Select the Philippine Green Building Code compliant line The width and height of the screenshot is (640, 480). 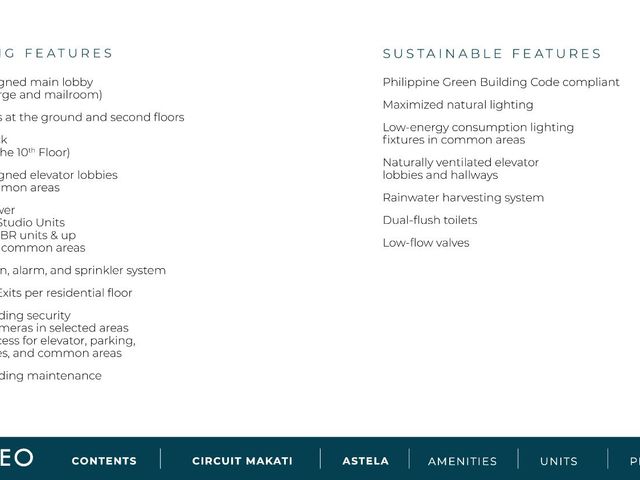tap(501, 82)
